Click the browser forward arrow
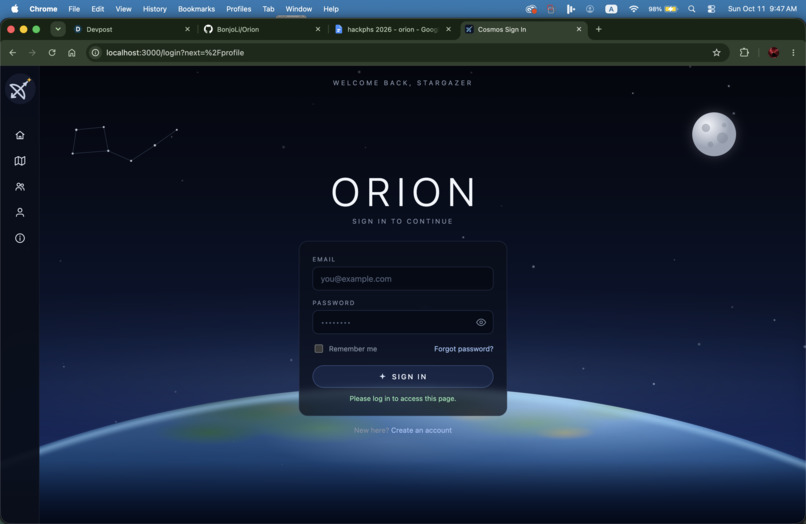 point(32,52)
